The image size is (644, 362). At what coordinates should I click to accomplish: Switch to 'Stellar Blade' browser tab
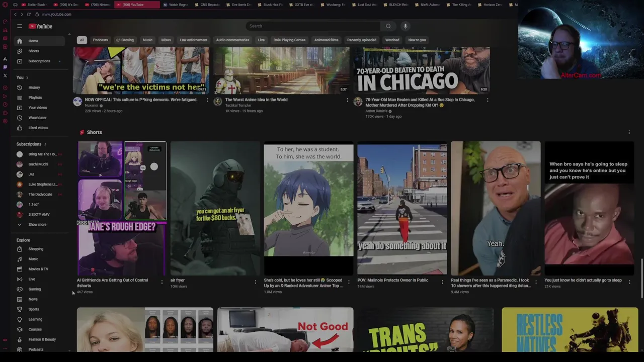pos(34,5)
